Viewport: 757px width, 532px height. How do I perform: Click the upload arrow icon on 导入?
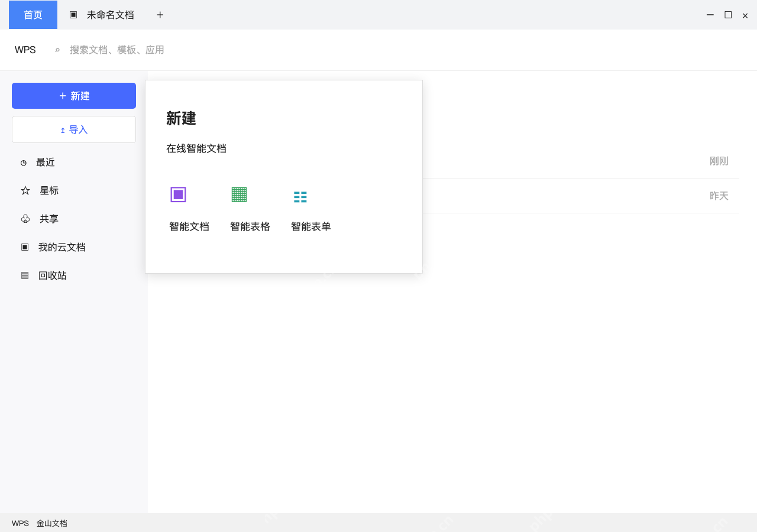(x=63, y=130)
